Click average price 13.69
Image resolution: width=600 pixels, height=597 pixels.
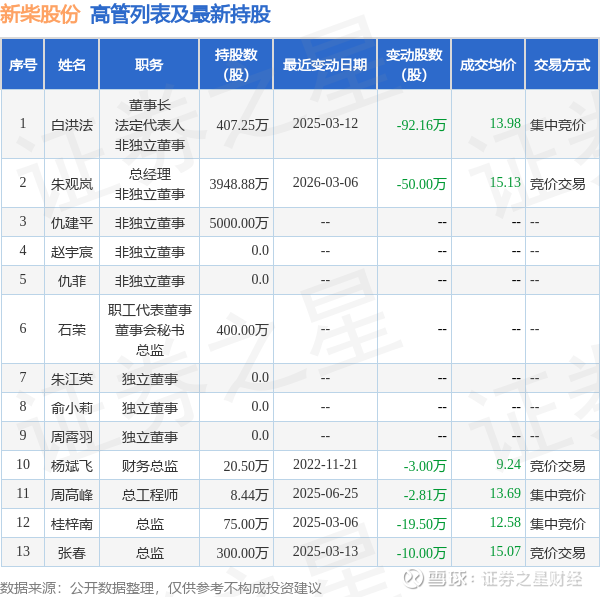[x=505, y=493]
